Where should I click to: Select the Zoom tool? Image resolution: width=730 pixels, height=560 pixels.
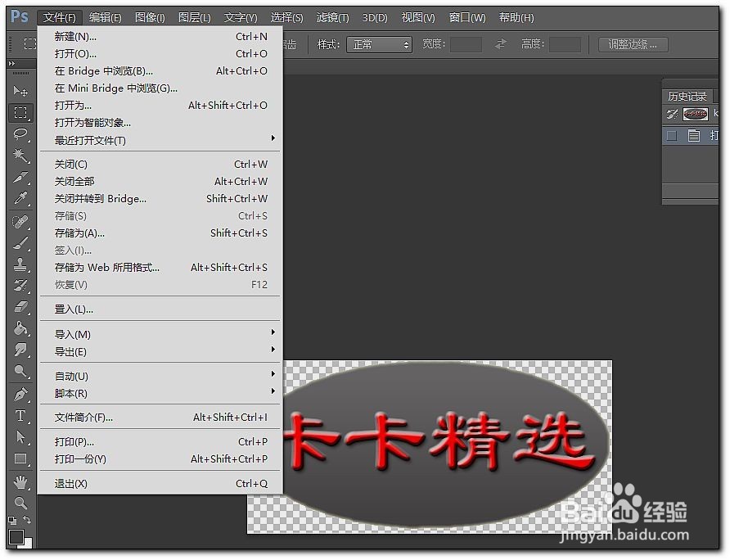20,503
